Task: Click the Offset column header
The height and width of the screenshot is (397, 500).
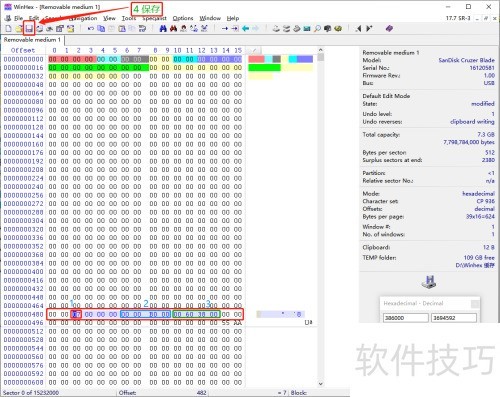Action: tap(23, 50)
